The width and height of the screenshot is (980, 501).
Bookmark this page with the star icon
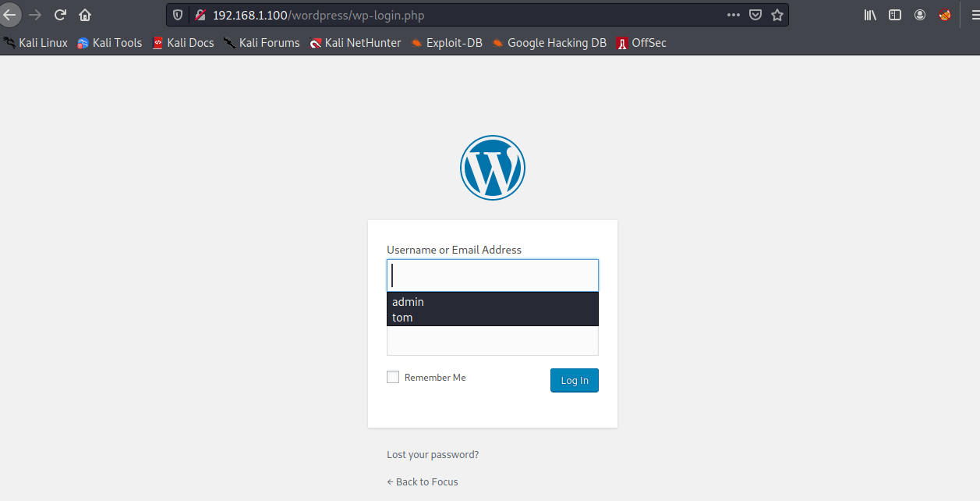pyautogui.click(x=777, y=15)
